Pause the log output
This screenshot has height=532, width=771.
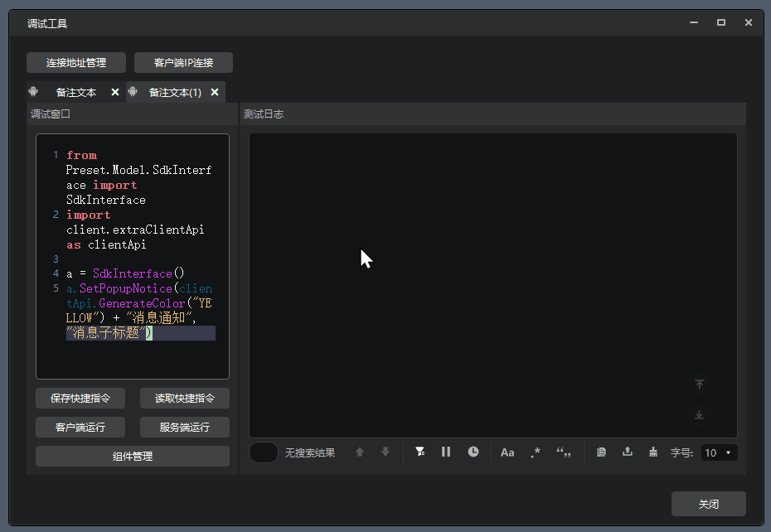[x=446, y=452]
